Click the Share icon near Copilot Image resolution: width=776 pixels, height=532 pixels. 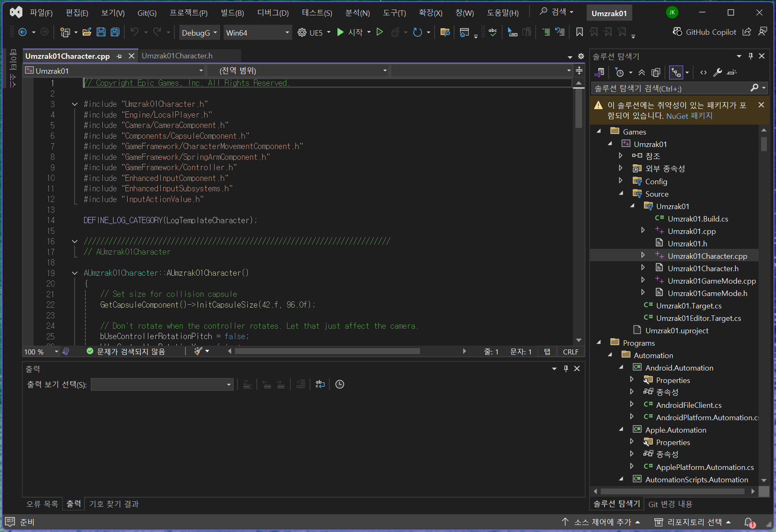click(x=747, y=32)
